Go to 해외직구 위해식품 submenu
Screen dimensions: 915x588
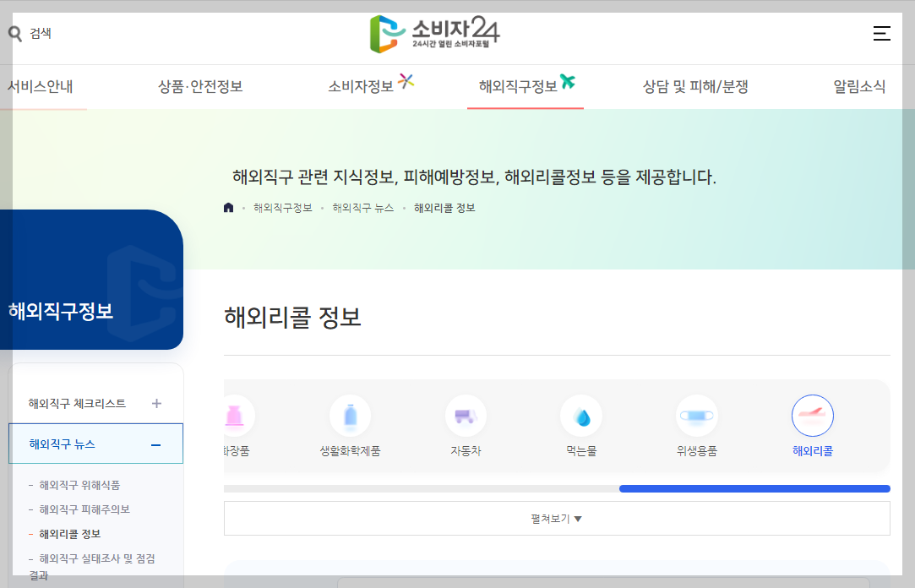79,485
